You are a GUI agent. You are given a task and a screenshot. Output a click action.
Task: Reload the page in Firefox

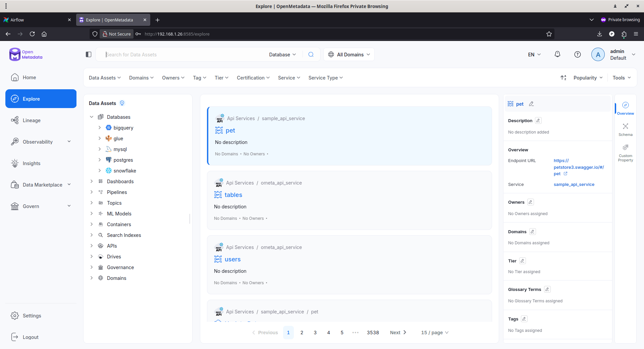coord(32,34)
